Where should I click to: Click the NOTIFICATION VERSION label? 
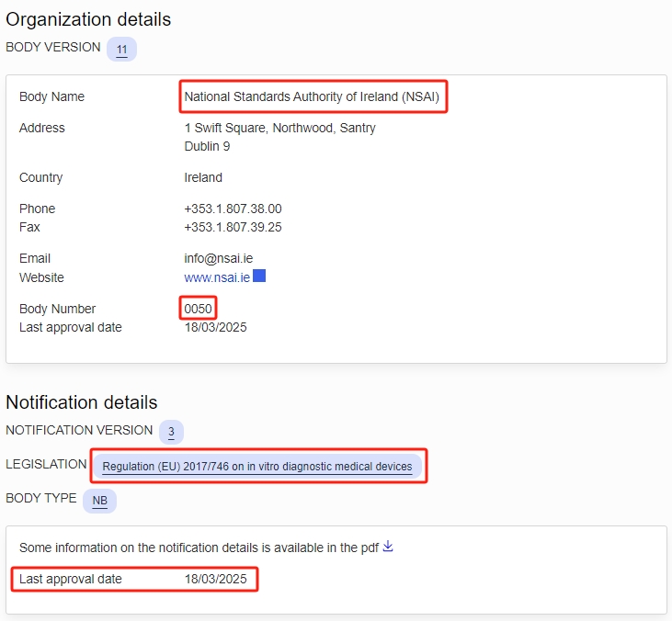point(79,430)
